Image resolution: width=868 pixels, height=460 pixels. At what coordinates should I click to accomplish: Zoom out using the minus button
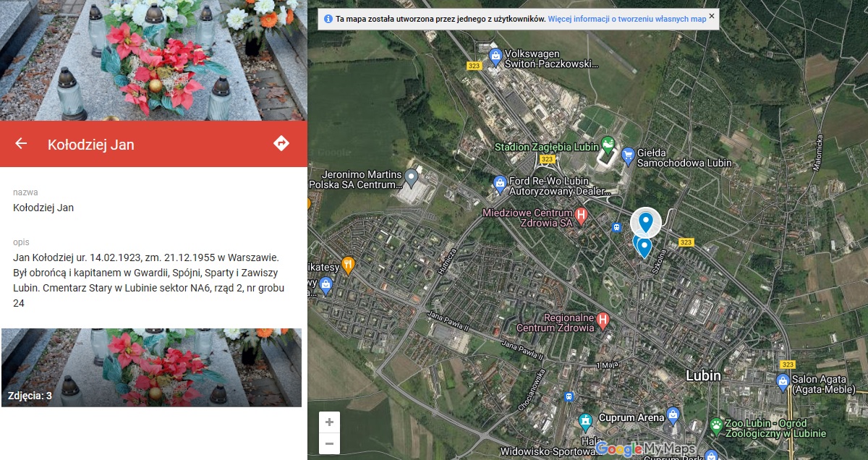(329, 443)
